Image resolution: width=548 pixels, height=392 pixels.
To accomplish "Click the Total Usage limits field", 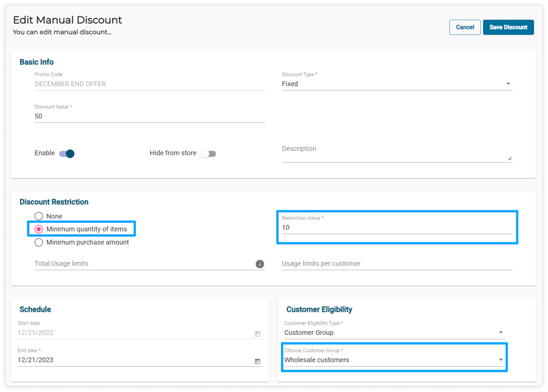I will click(x=143, y=264).
